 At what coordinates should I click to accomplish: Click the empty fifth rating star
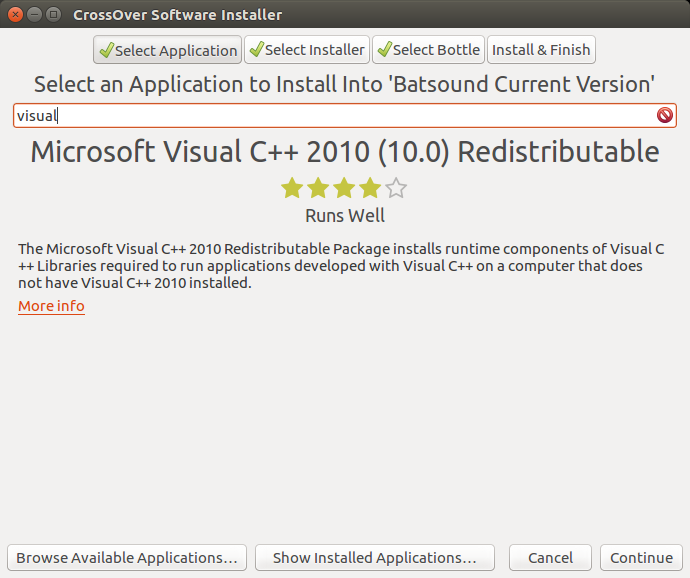coord(396,188)
